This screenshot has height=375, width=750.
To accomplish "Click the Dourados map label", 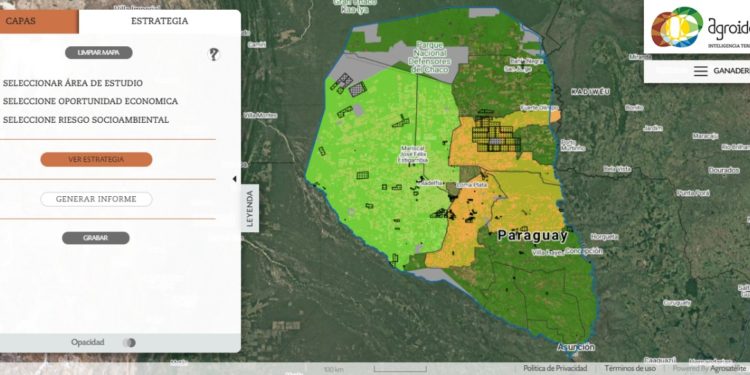I will pos(724,170).
